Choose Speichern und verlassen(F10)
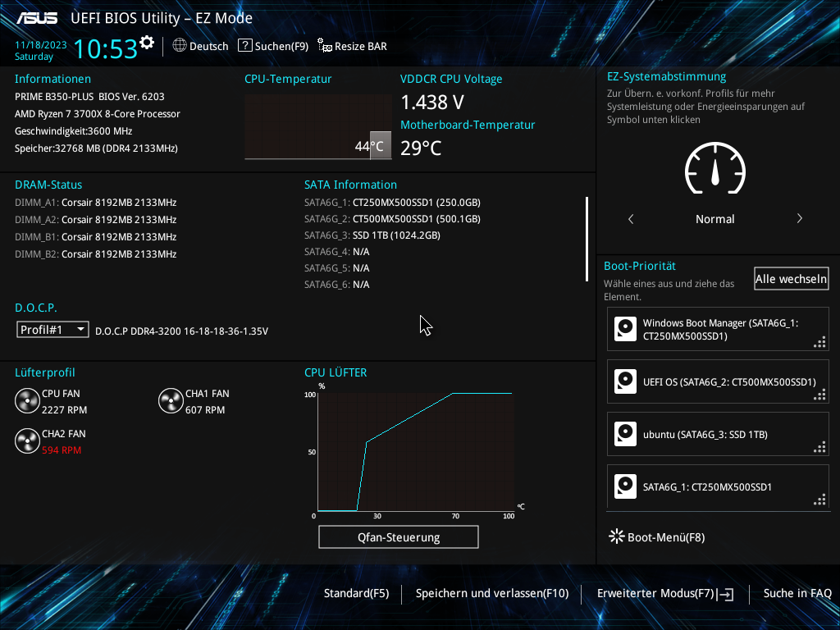 (x=492, y=593)
